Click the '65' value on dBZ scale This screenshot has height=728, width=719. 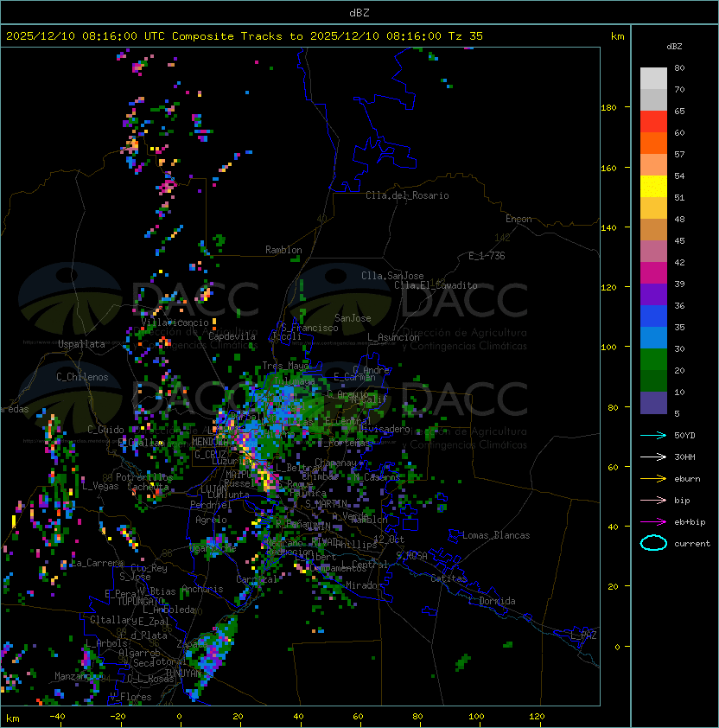coord(679,112)
